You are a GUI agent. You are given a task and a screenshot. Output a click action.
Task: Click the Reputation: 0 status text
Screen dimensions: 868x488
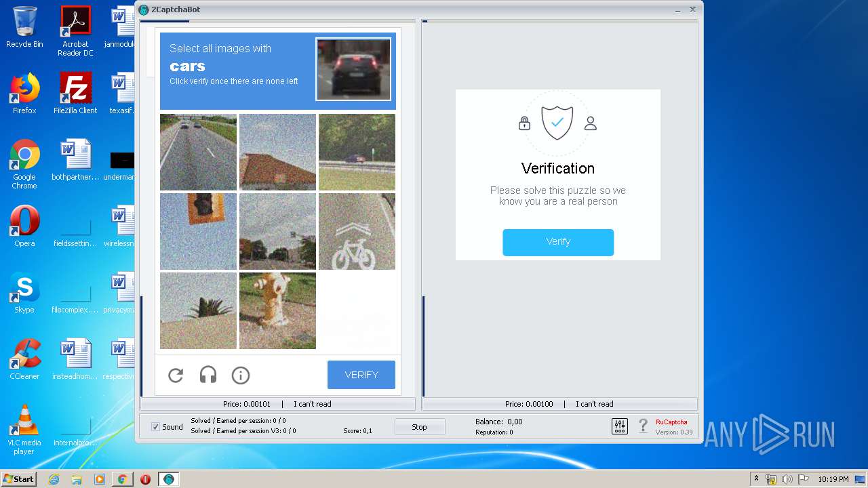(494, 432)
